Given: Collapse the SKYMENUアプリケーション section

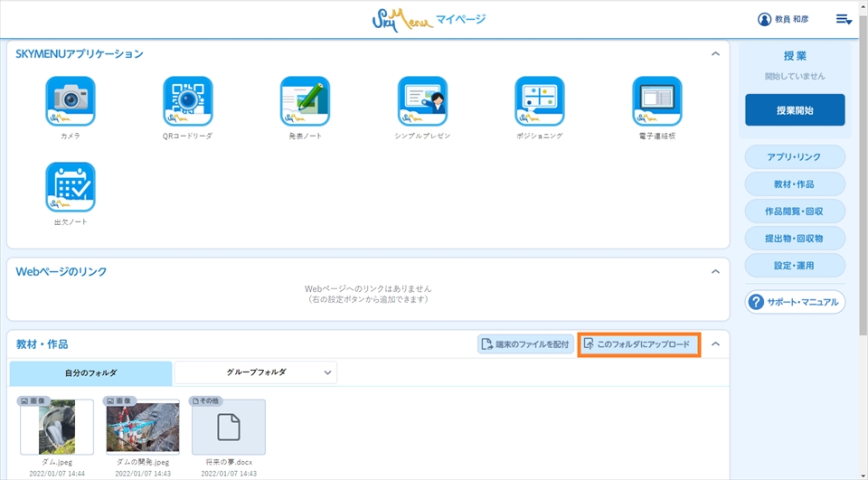Looking at the screenshot, I should (x=715, y=54).
